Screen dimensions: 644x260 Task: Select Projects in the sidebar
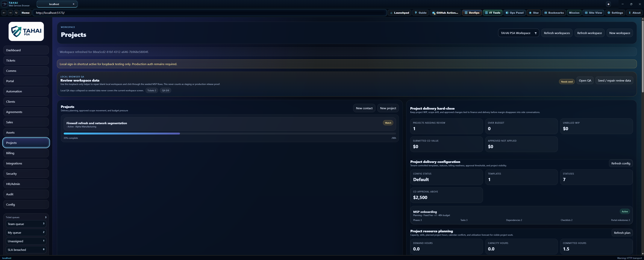tap(26, 143)
